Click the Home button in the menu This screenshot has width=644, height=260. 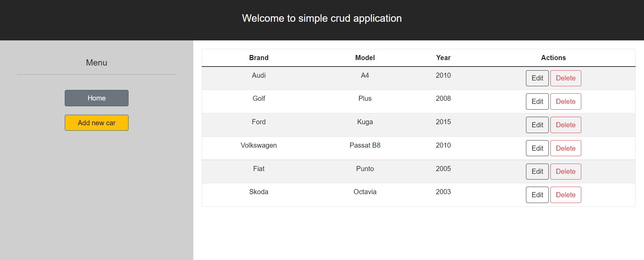click(x=96, y=98)
